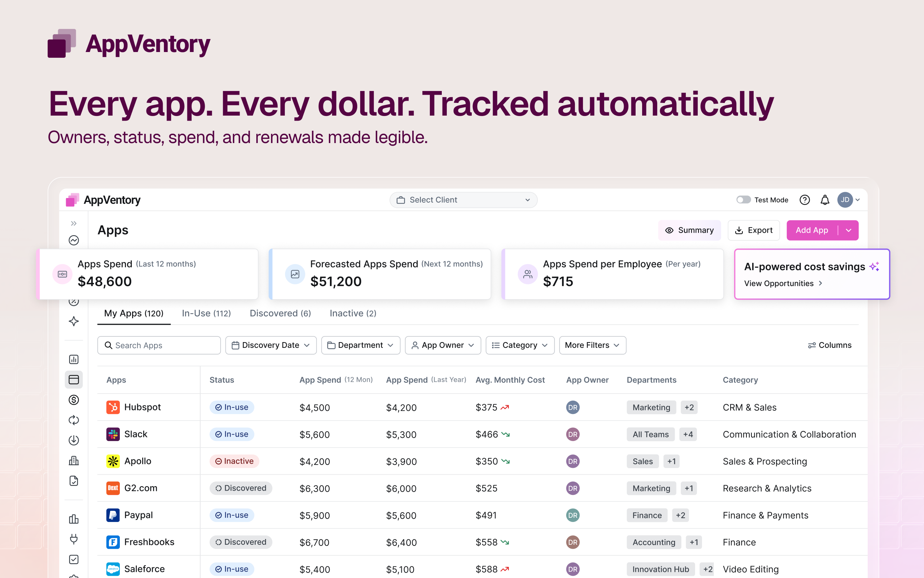Open the Discovery Date filter

[x=271, y=345]
